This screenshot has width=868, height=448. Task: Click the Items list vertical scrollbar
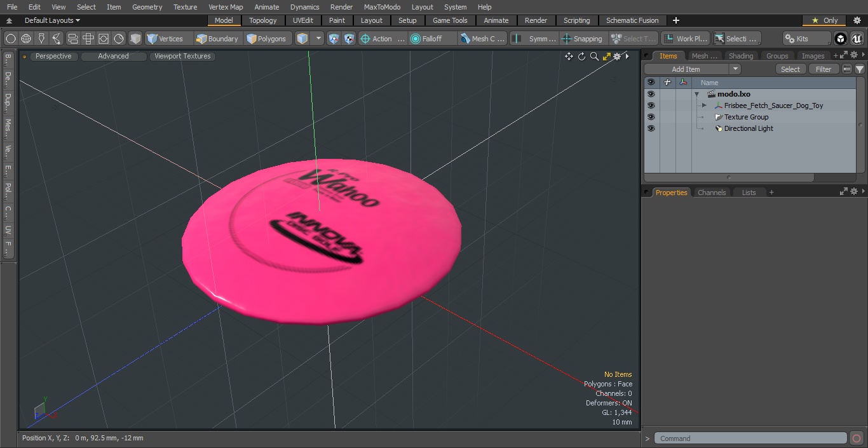coord(860,125)
